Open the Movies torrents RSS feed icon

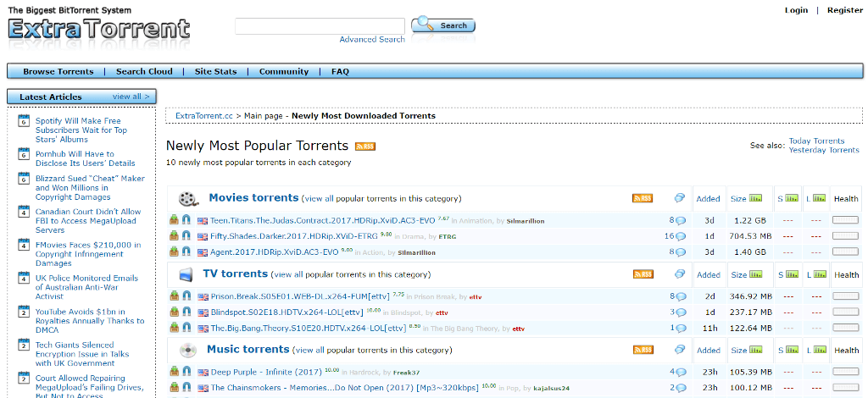[x=643, y=198]
